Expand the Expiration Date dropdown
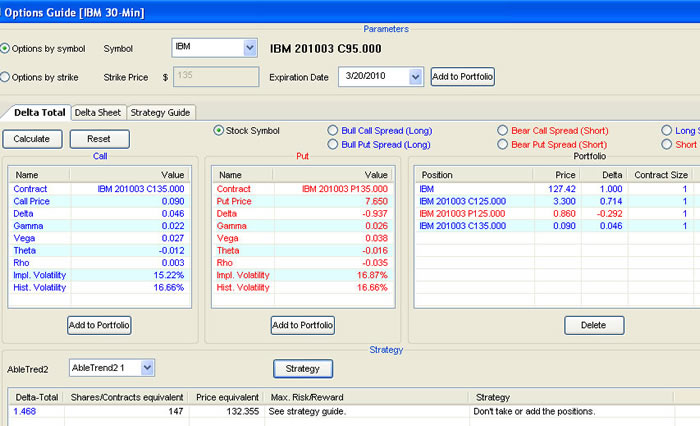This screenshot has width=700, height=426. [x=415, y=76]
